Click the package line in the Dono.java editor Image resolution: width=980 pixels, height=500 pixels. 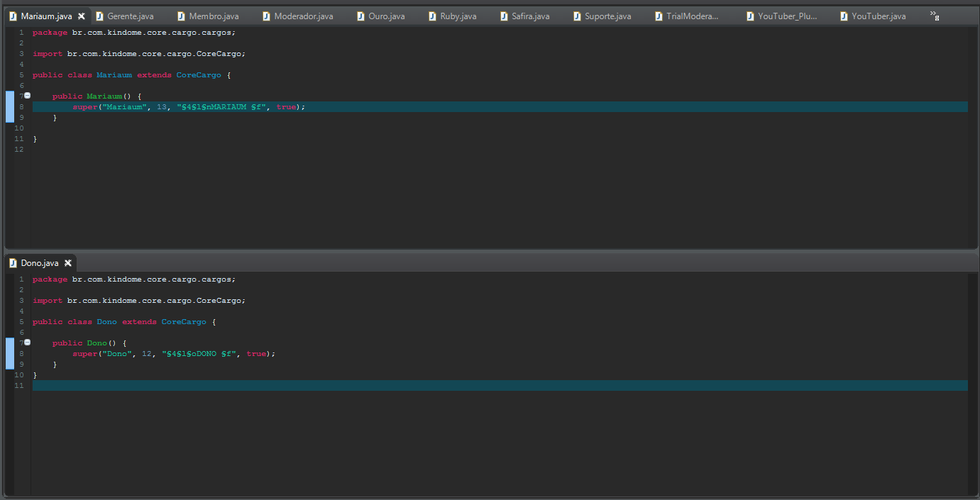(134, 279)
